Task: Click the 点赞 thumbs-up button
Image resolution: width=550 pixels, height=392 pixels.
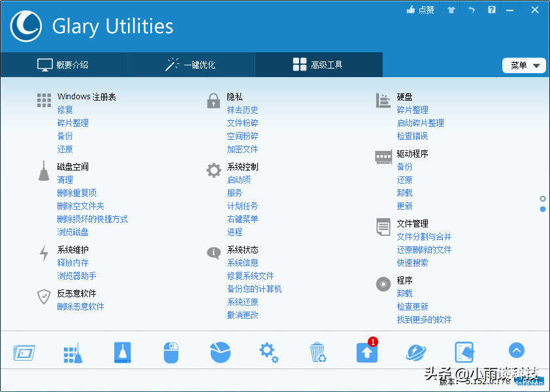Action: [420, 10]
